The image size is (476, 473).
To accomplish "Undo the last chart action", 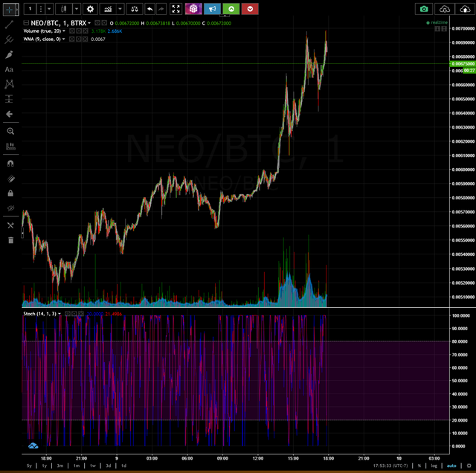I will click(x=150, y=9).
